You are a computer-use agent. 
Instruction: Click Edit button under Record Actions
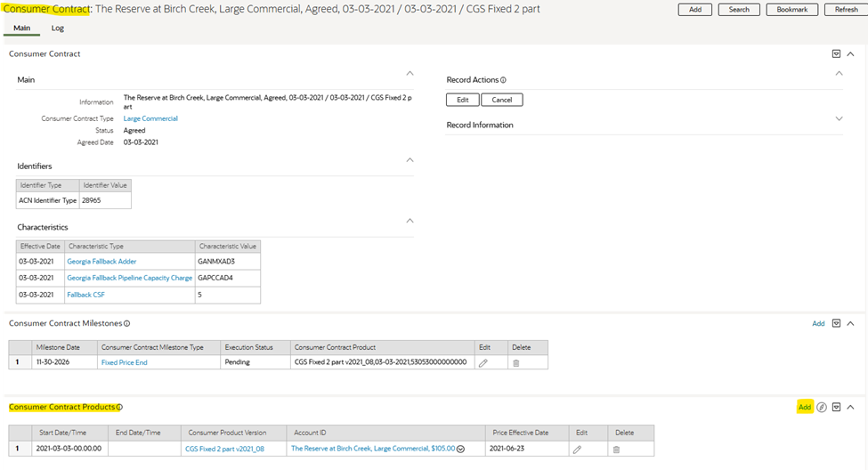(463, 100)
